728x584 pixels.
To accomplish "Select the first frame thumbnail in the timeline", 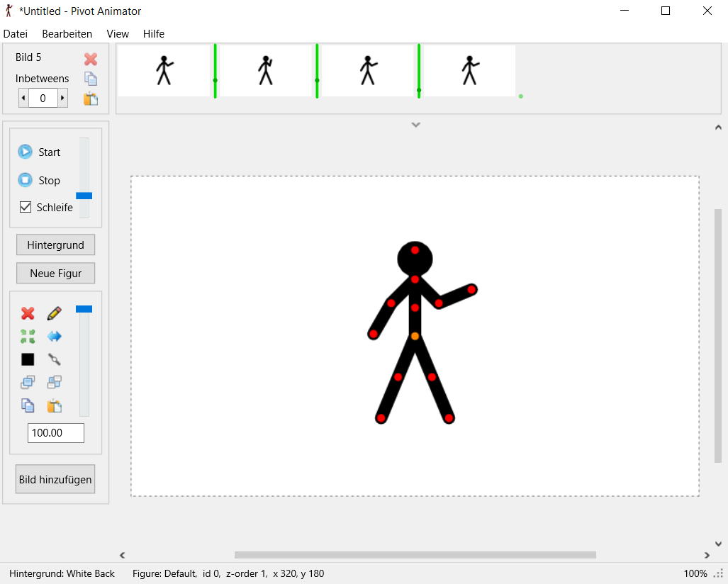I will (x=164, y=71).
